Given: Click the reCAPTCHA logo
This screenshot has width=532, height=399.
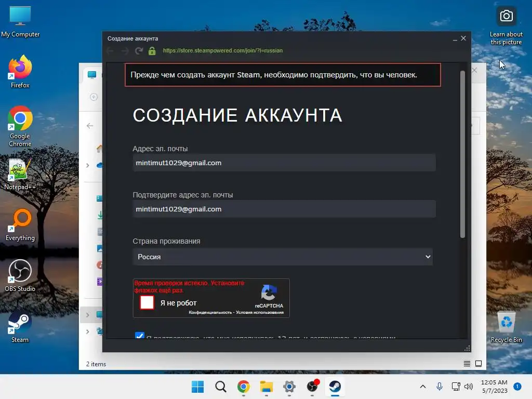Looking at the screenshot, I should pyautogui.click(x=269, y=292).
